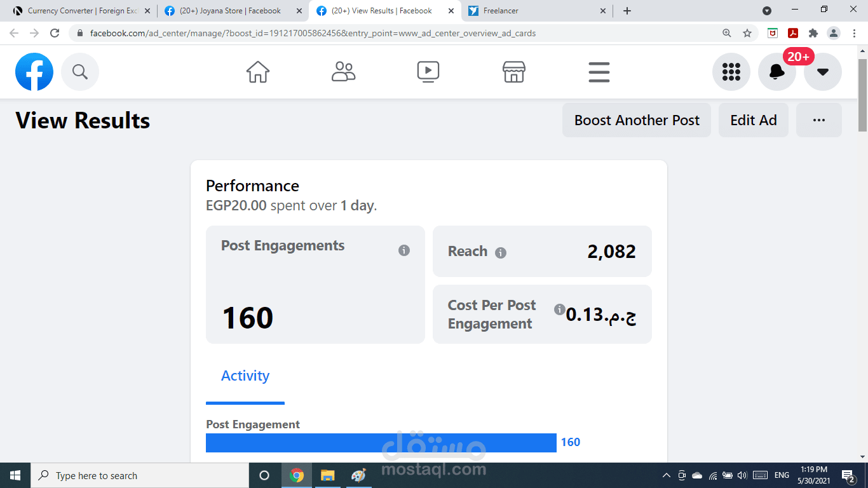
Task: Close the Currency Converter tab
Action: click(x=147, y=11)
